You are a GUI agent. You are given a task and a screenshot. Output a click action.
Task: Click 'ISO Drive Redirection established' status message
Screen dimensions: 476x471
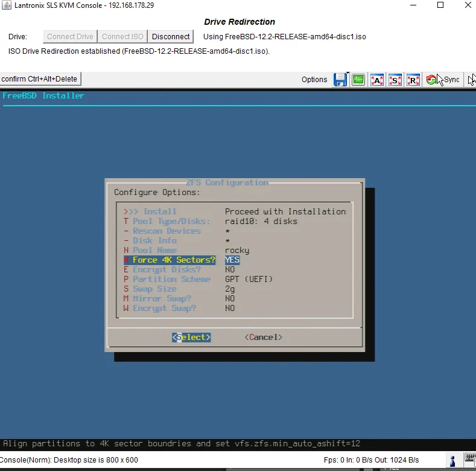click(x=139, y=51)
